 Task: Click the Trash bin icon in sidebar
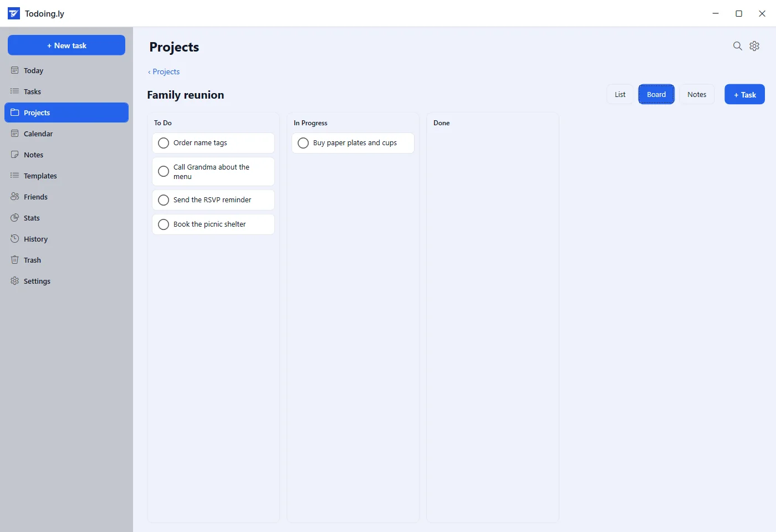pos(15,260)
